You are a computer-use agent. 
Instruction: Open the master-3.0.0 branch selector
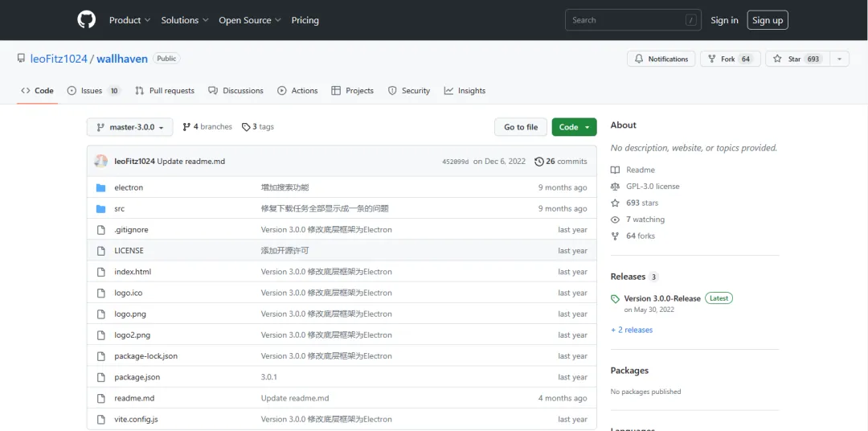point(129,127)
